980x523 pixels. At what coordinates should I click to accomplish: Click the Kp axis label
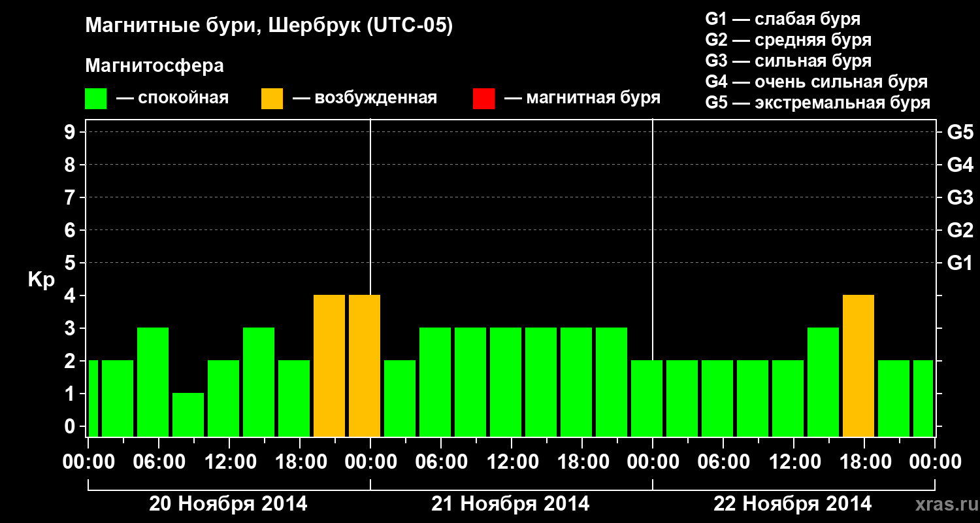click(x=41, y=280)
